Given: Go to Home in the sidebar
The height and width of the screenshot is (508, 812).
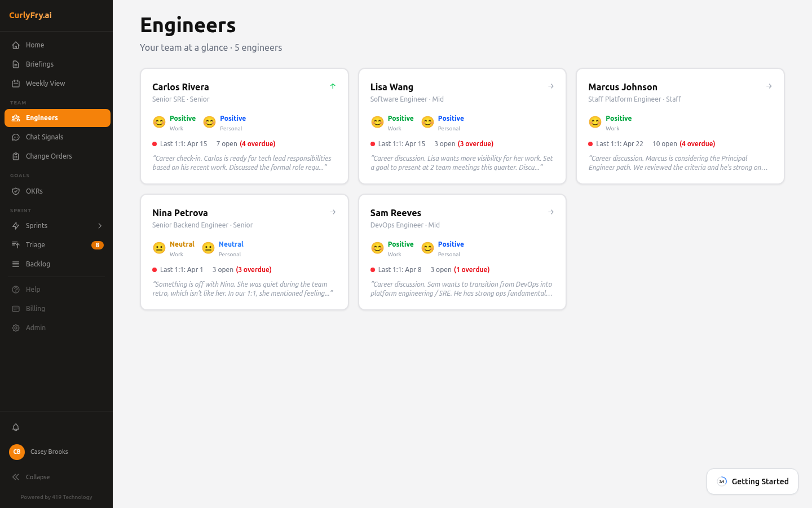Looking at the screenshot, I should point(58,45).
